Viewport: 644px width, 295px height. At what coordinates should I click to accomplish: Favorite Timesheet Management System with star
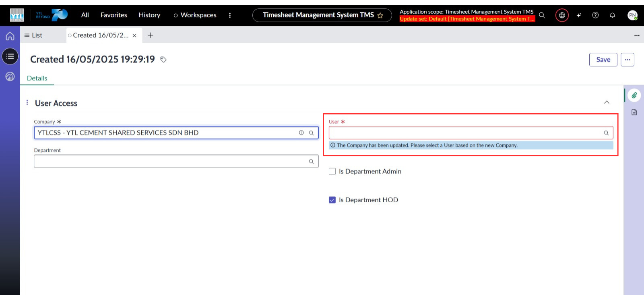point(380,15)
